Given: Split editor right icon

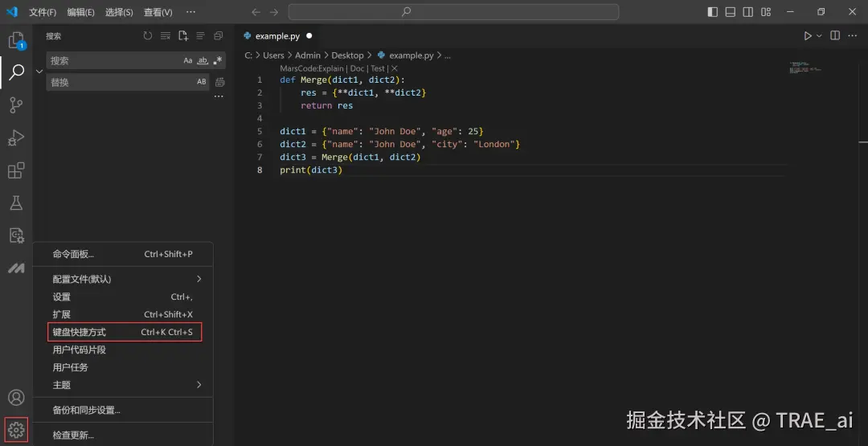Looking at the screenshot, I should click(x=835, y=36).
